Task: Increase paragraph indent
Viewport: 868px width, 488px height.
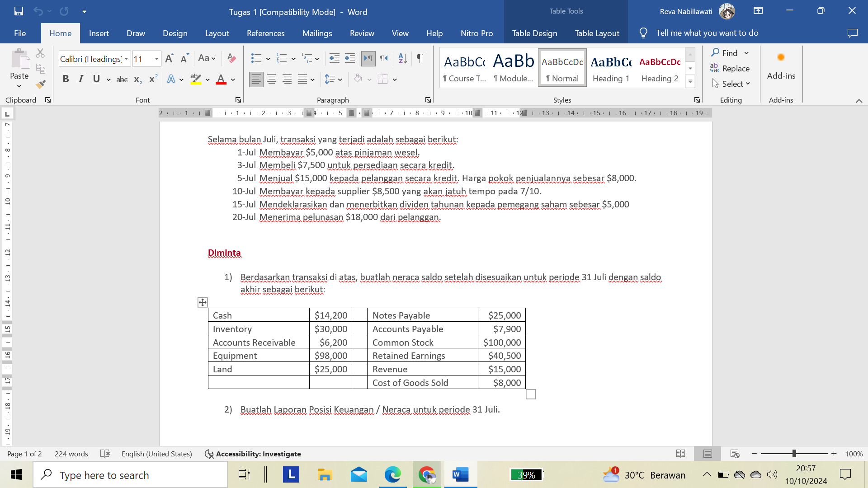Action: tap(350, 59)
